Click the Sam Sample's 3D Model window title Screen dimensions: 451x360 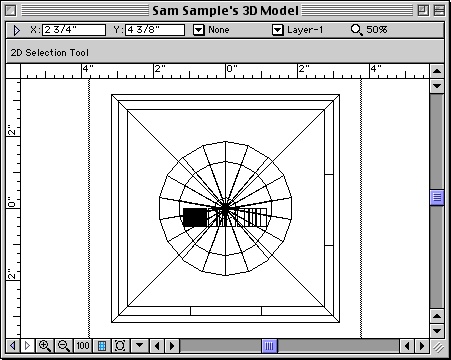pyautogui.click(x=225, y=11)
